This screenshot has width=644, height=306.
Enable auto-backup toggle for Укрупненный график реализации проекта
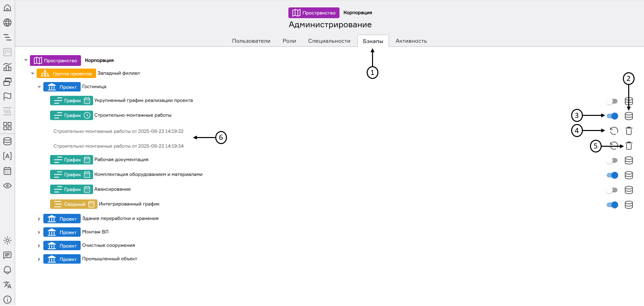(x=612, y=101)
